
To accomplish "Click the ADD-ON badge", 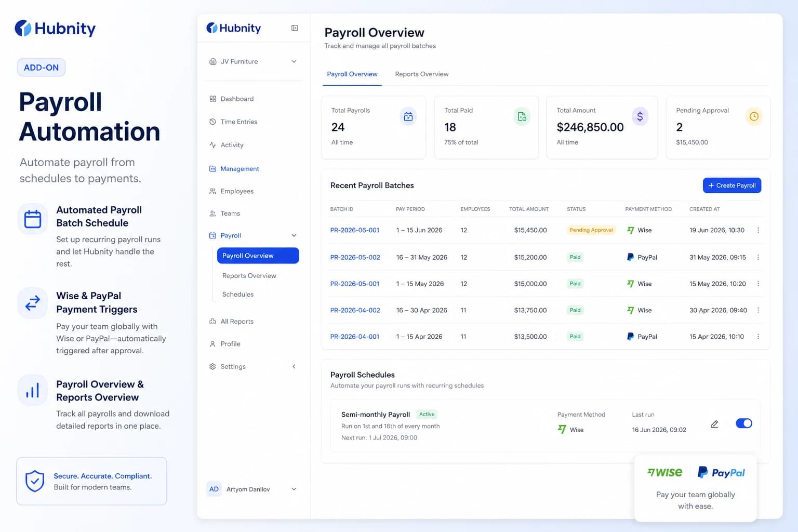I will coord(41,68).
